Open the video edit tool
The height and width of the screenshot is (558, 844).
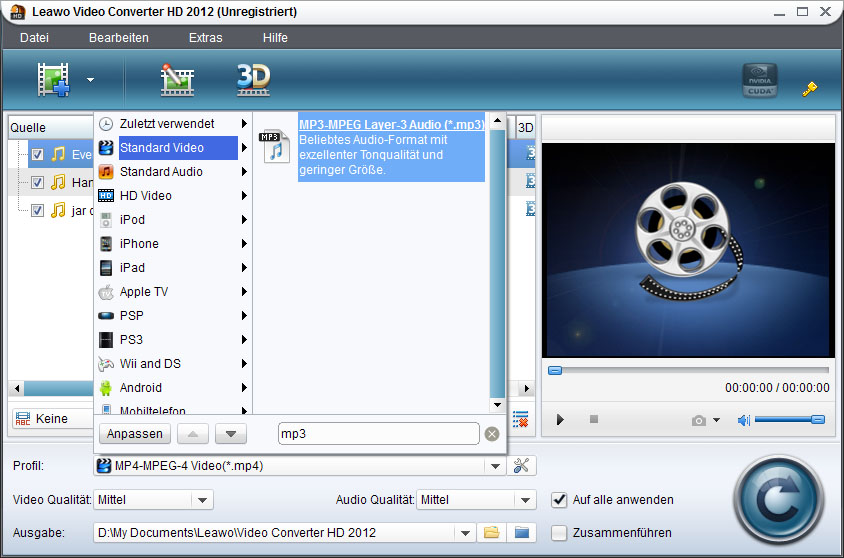[x=177, y=80]
